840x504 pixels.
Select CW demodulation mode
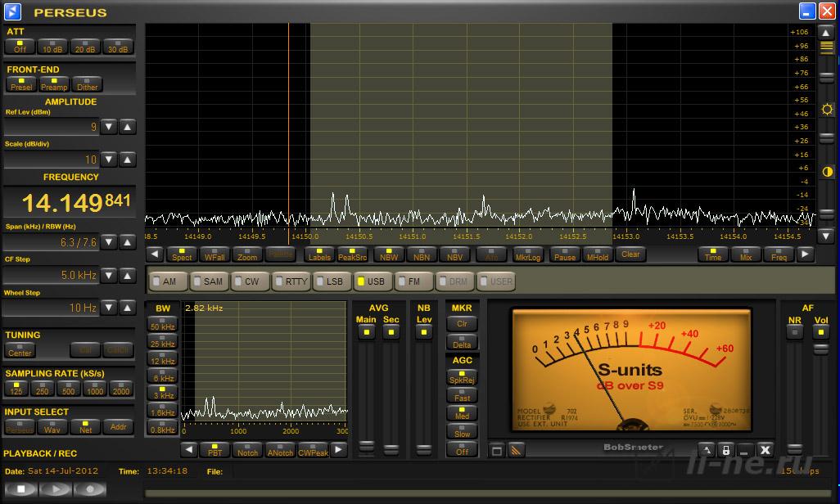249,281
